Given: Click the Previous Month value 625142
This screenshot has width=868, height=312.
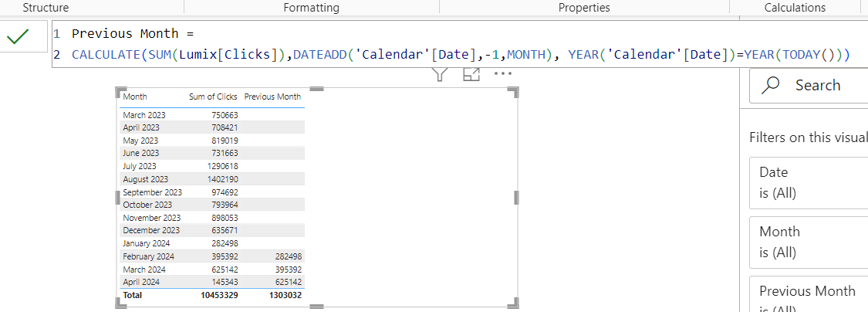Looking at the screenshot, I should (288, 282).
